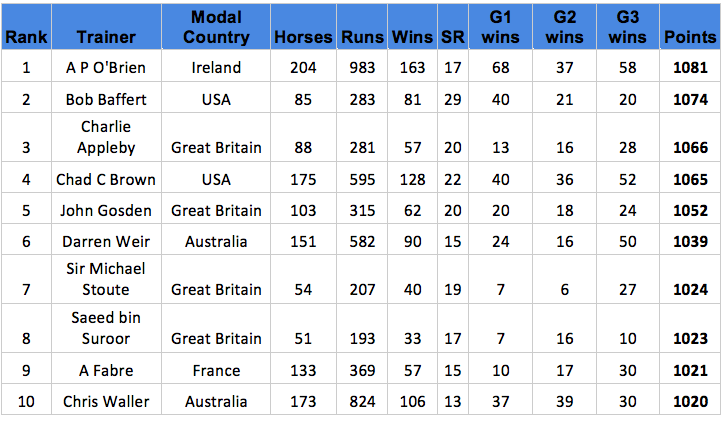
Task: Click the Sir Michael Stoute cell
Action: tap(105, 279)
